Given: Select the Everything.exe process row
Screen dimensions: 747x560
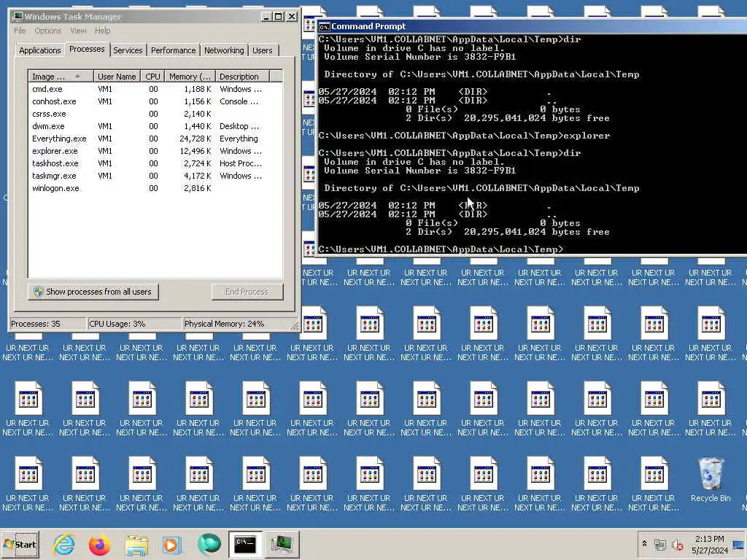Looking at the screenshot, I should tap(155, 139).
